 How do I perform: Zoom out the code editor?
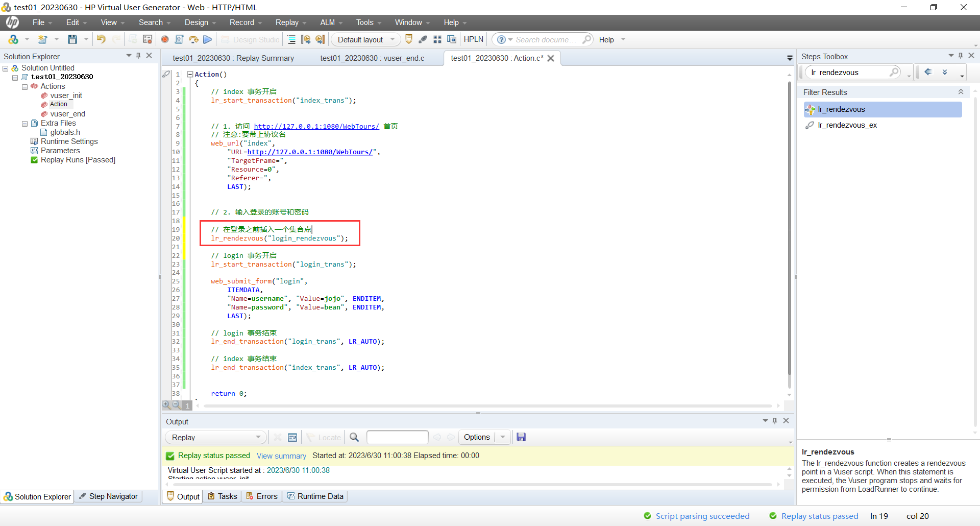[177, 405]
